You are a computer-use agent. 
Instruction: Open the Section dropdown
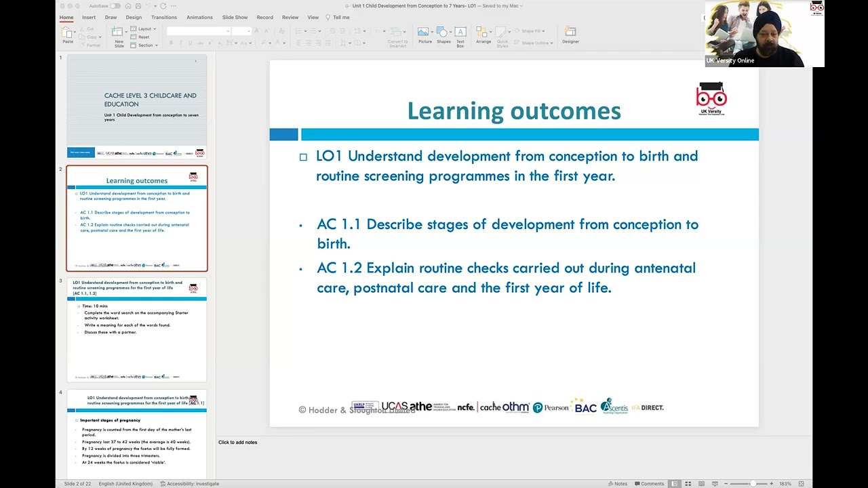(144, 45)
